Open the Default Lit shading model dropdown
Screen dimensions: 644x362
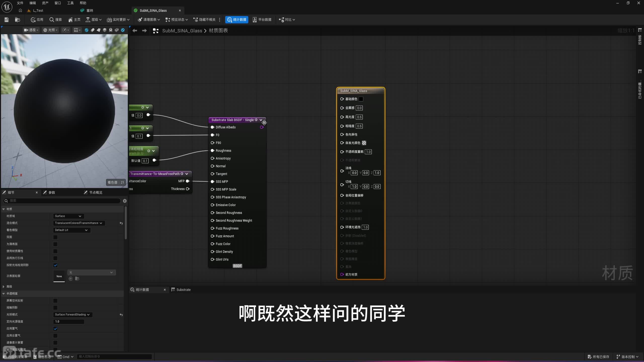tap(72, 230)
